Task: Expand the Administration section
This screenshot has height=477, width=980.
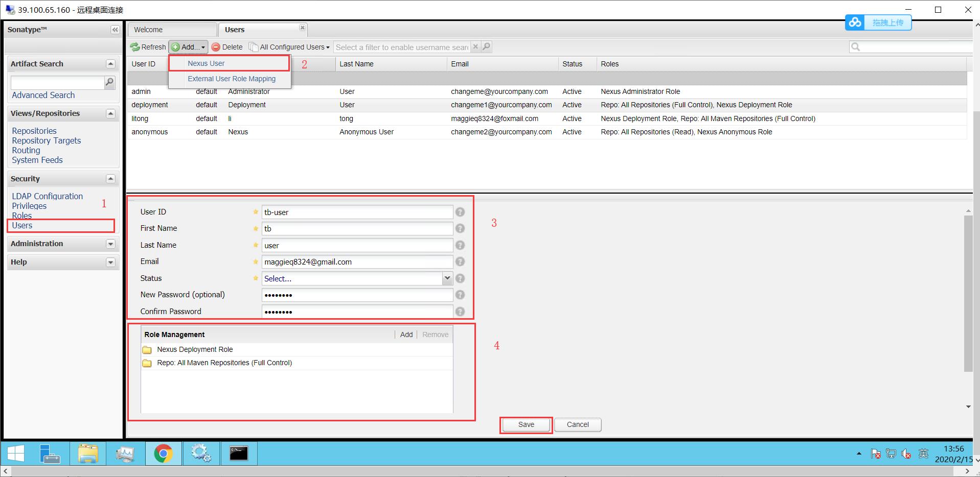Action: coord(110,244)
